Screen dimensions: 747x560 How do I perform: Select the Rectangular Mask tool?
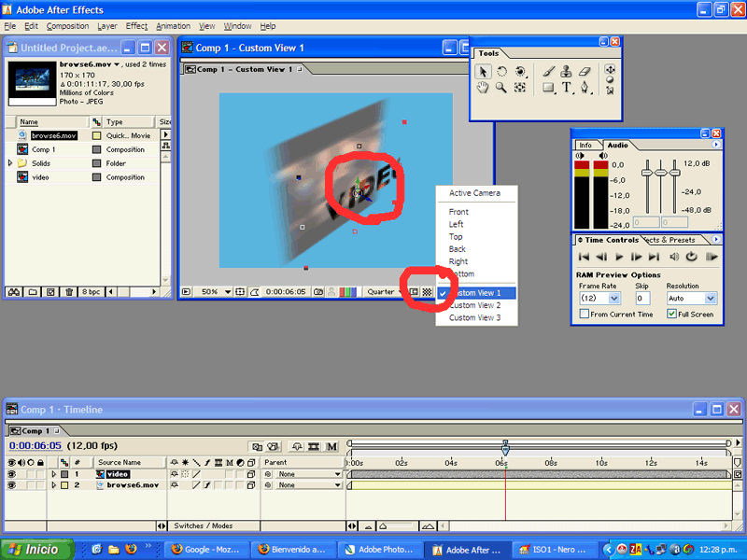548,88
